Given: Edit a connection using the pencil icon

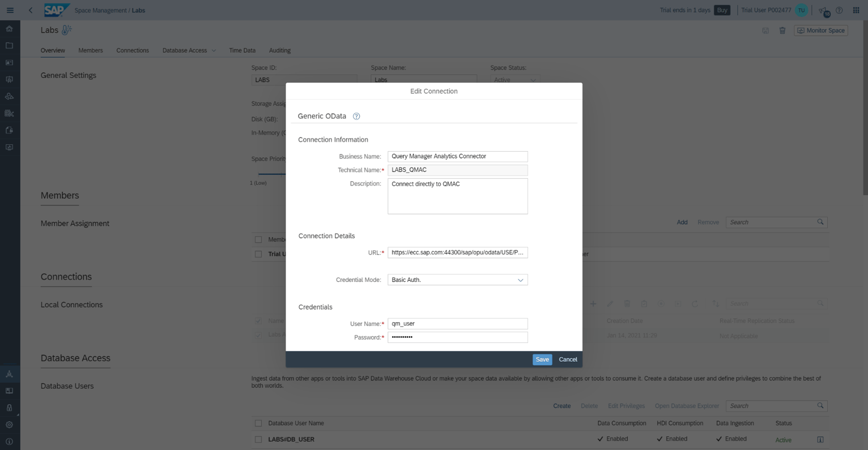Looking at the screenshot, I should 610,303.
